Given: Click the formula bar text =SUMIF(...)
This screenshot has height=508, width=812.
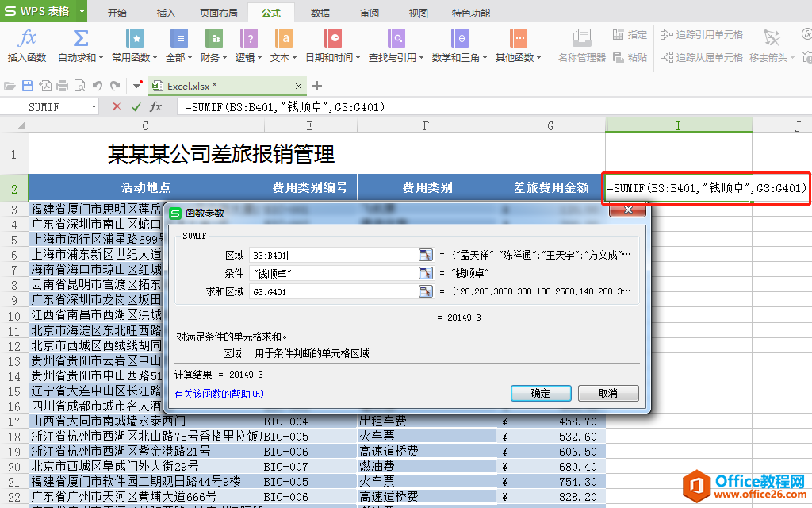Looking at the screenshot, I should coord(285,107).
